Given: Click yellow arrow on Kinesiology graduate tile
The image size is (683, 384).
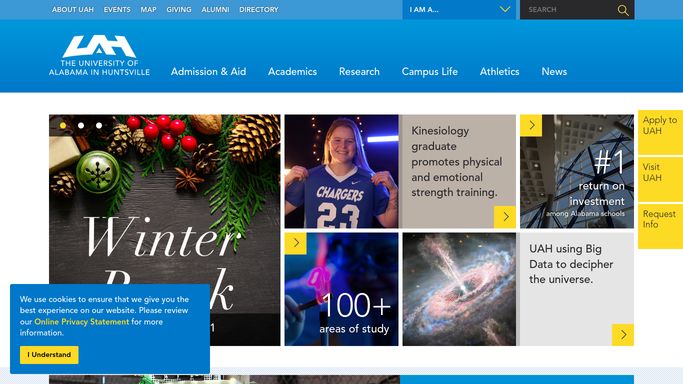Looking at the screenshot, I should [505, 217].
